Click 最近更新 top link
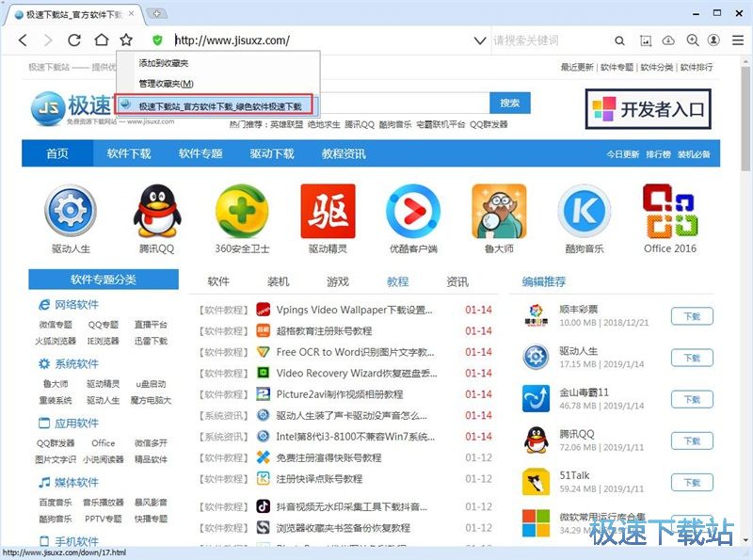 pos(577,67)
